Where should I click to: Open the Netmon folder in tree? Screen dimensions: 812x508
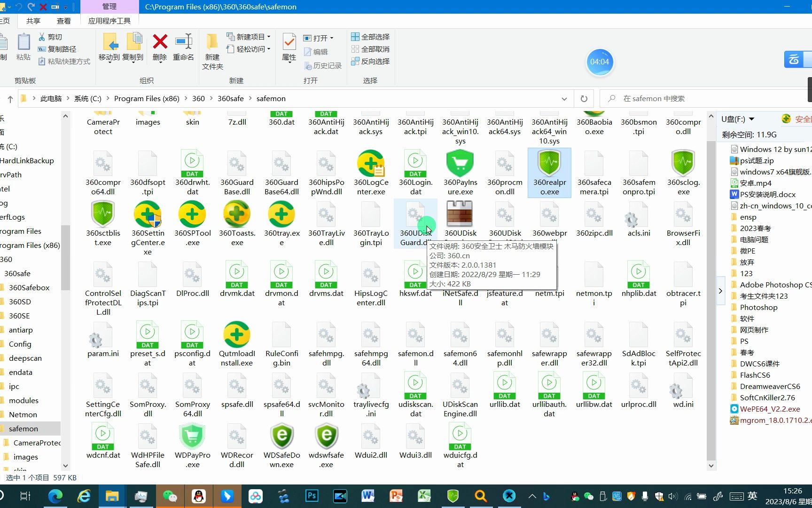(x=23, y=414)
